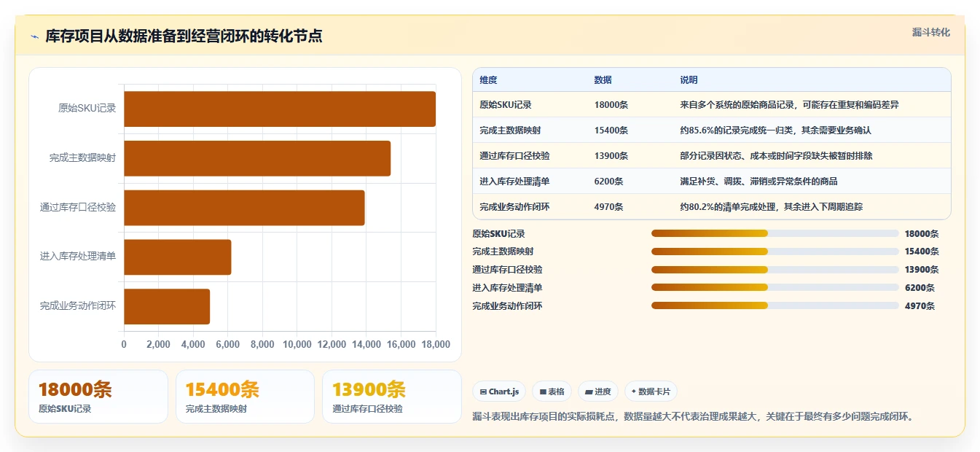Viewport: 980px width, 452px height.
Task: Select the 进度 tag chip
Action: coord(598,391)
